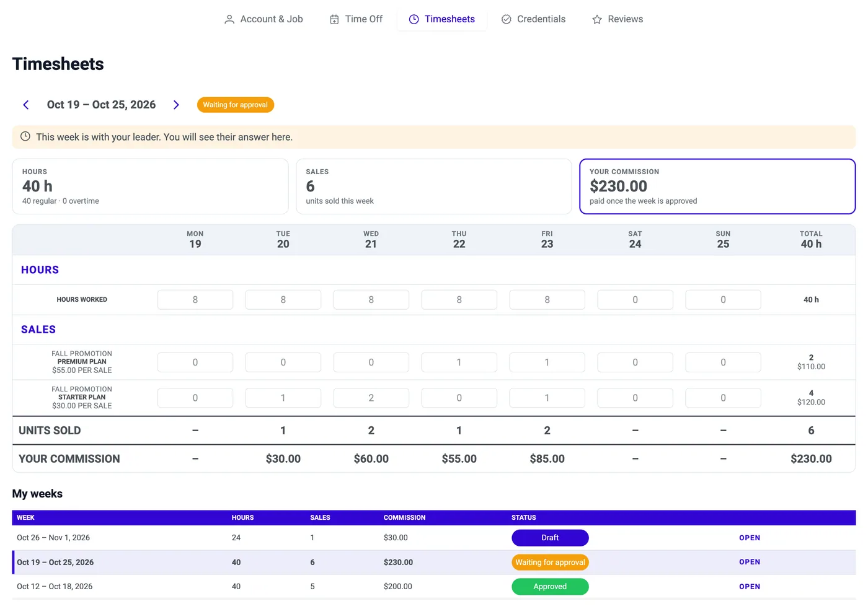Open the Oct 26 – Nov 1 week
Image resolution: width=868 pixels, height=609 pixels.
coord(750,538)
